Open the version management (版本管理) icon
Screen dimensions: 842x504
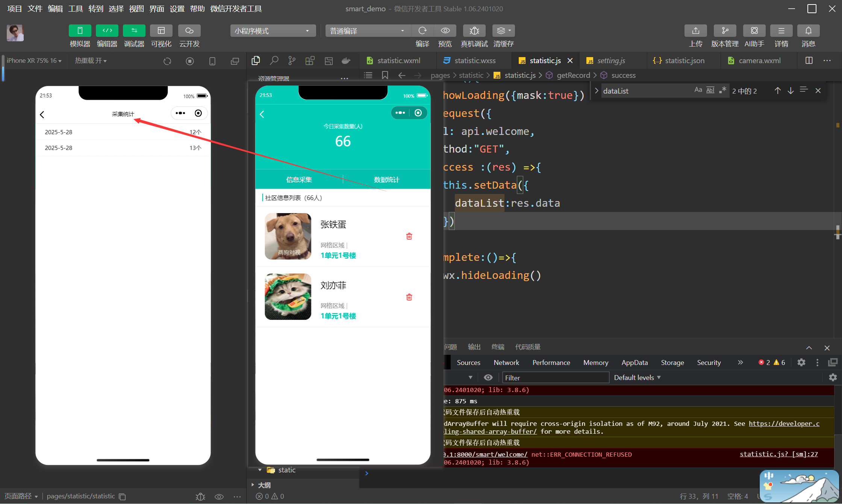(x=725, y=30)
